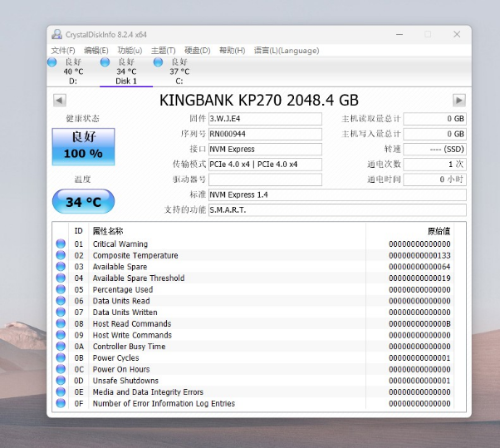Click the 原始值 column header
Screen dimensions: 500x448
[439, 231]
